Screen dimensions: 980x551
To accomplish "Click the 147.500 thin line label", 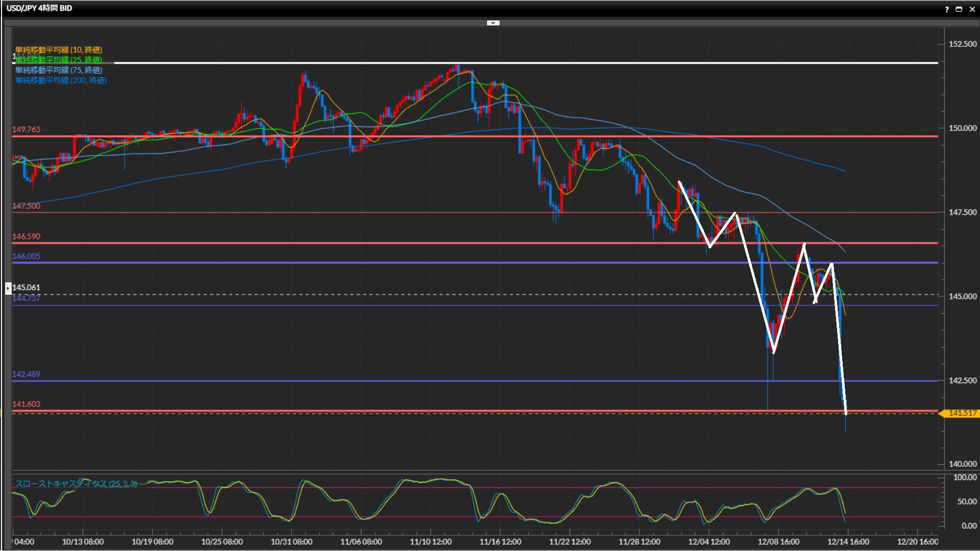I will click(x=26, y=206).
